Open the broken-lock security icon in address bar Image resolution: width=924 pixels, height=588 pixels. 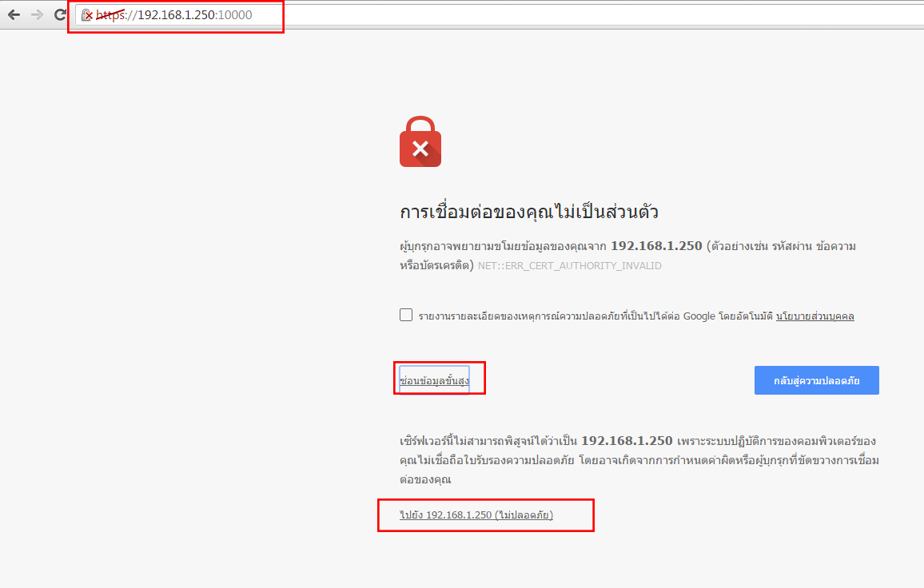86,15
